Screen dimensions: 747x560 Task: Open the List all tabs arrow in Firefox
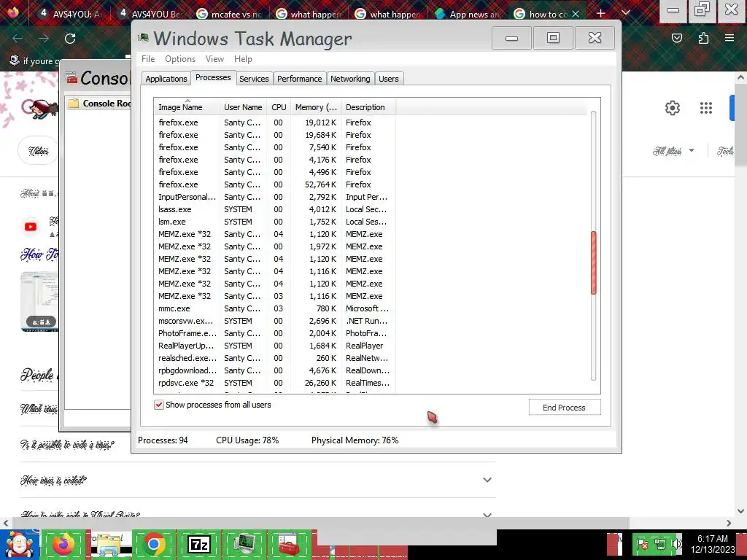tap(626, 13)
